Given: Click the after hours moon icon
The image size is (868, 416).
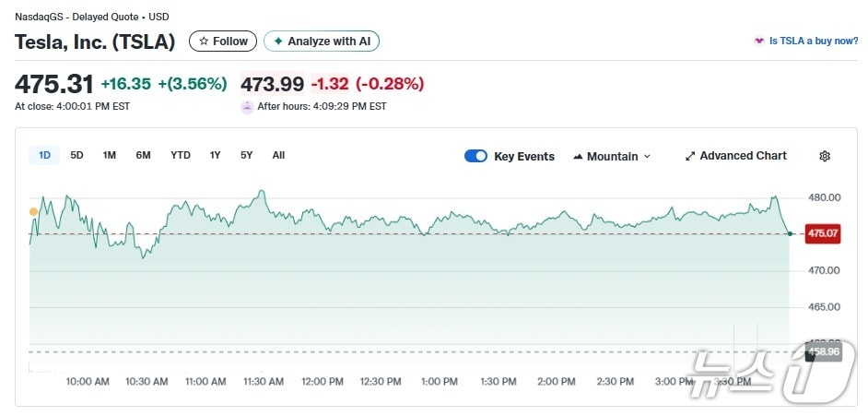Looking at the screenshot, I should (247, 106).
